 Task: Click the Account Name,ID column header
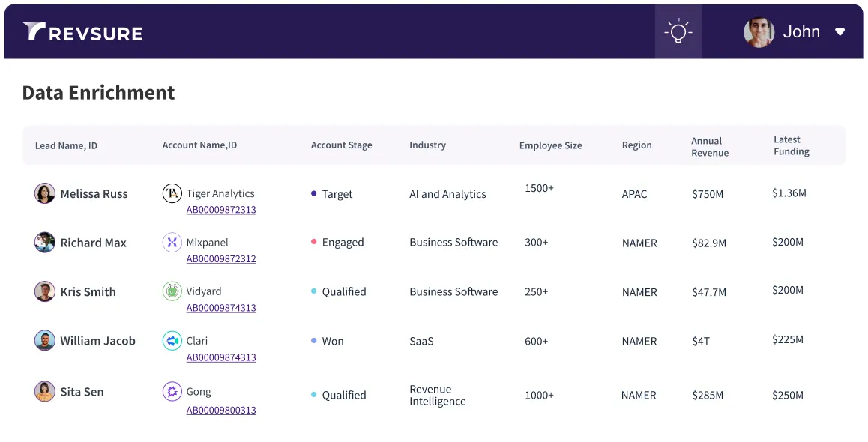point(199,145)
